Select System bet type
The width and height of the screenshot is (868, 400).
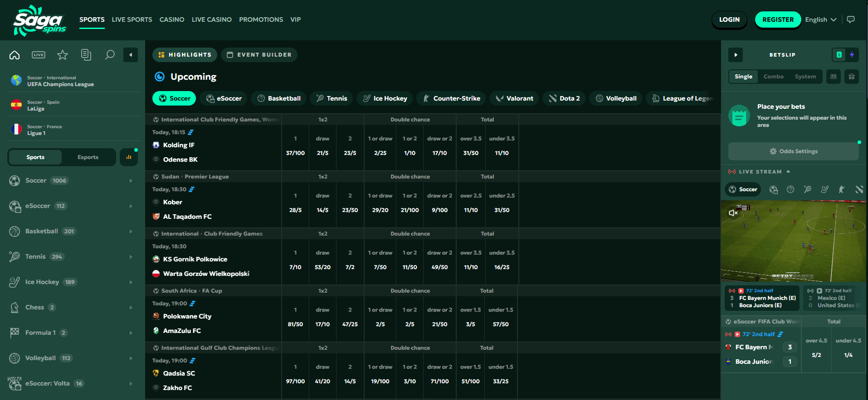805,77
